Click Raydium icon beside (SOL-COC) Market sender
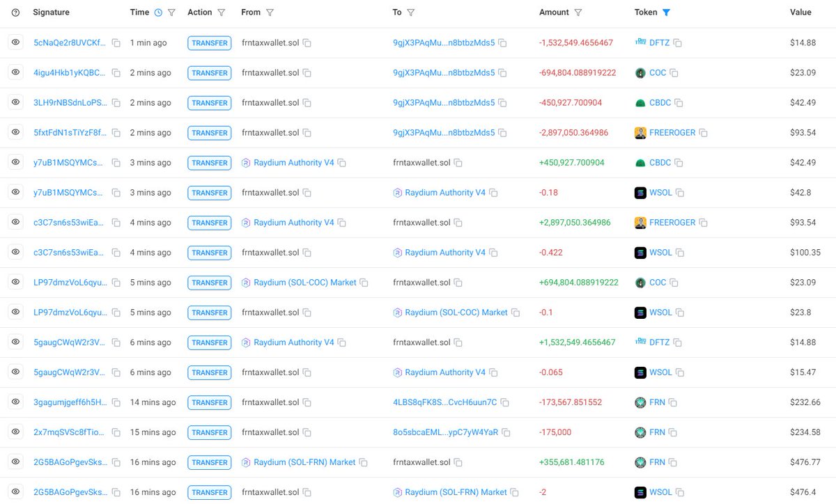Screen dimensions: 836x504 click(245, 283)
